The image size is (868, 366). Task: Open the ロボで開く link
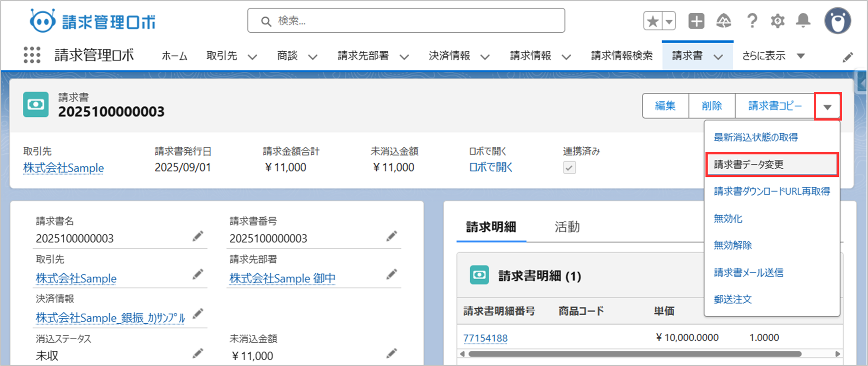click(491, 167)
